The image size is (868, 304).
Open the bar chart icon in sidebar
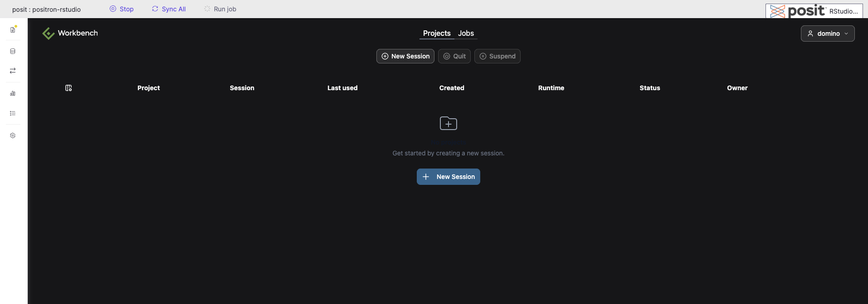[13, 93]
